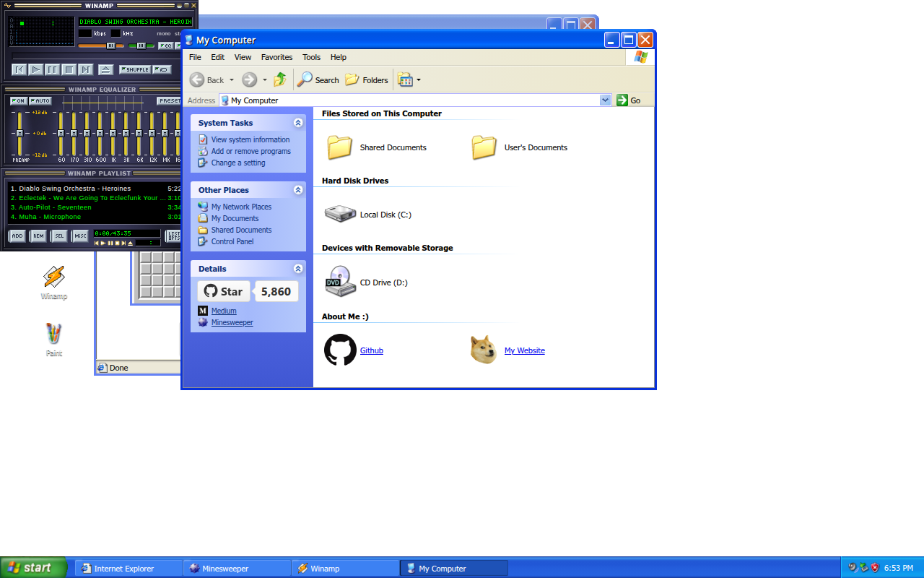Select the Eclectek track in playlist
The height and width of the screenshot is (578, 924).
click(x=95, y=198)
